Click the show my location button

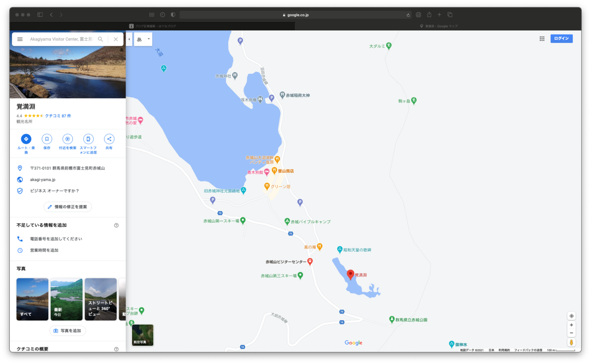(x=571, y=316)
